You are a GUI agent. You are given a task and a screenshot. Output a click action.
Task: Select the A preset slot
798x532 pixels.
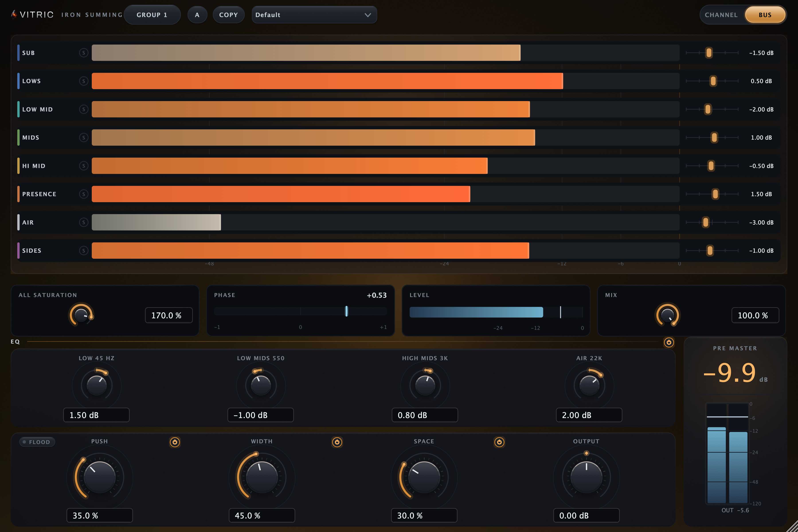(x=197, y=15)
